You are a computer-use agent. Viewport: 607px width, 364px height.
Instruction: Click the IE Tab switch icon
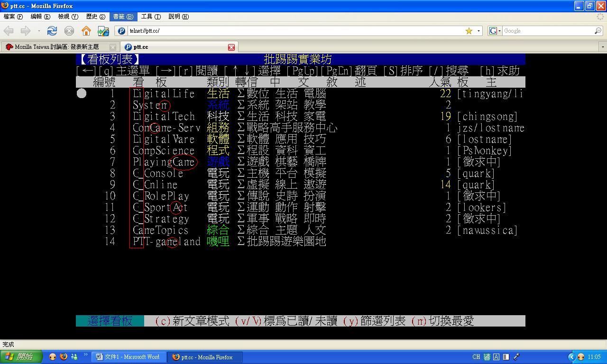point(103,31)
